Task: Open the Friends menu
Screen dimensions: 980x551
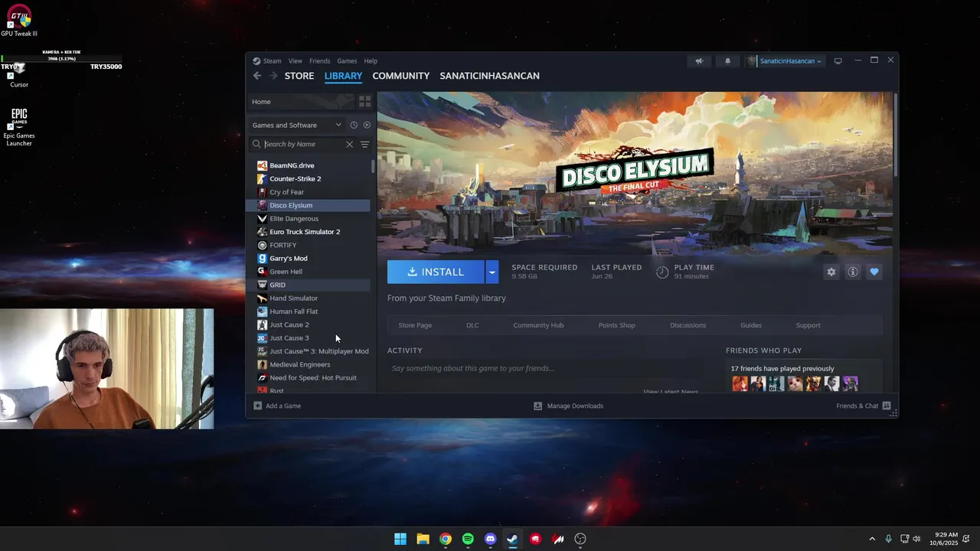Action: coord(319,61)
